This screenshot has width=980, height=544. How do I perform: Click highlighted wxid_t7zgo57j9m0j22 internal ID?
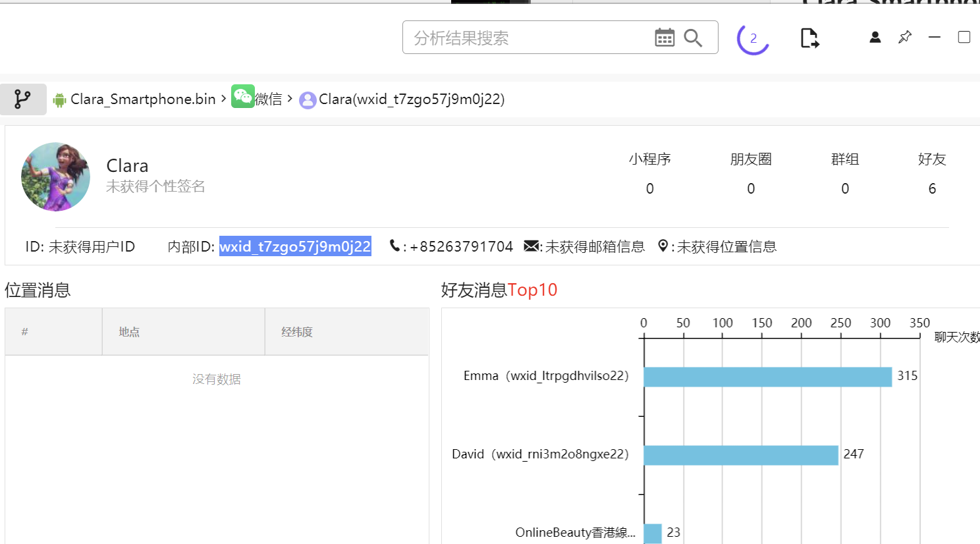[x=295, y=246]
